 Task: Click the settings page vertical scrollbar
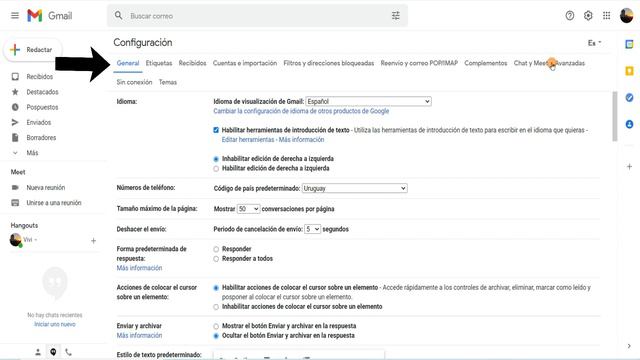615,117
